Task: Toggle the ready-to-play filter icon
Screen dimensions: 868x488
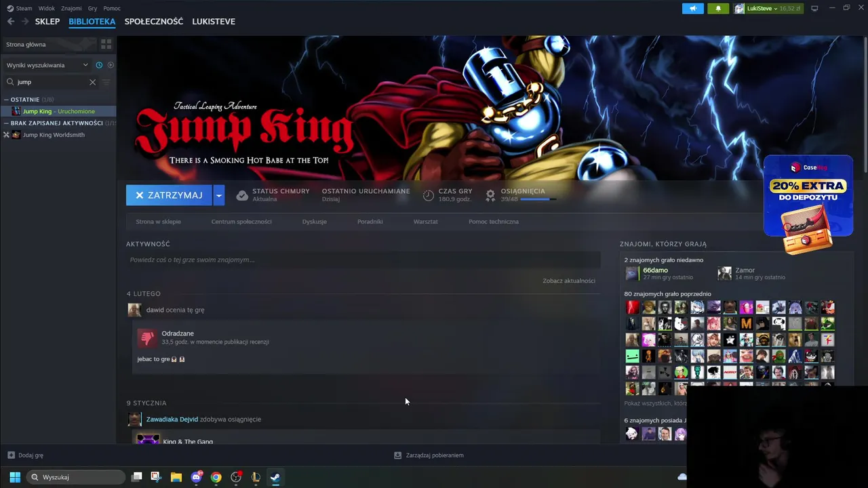Action: coord(111,65)
